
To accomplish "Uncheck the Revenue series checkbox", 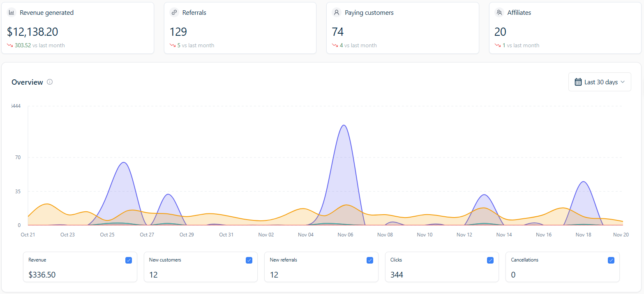I will click(x=128, y=260).
